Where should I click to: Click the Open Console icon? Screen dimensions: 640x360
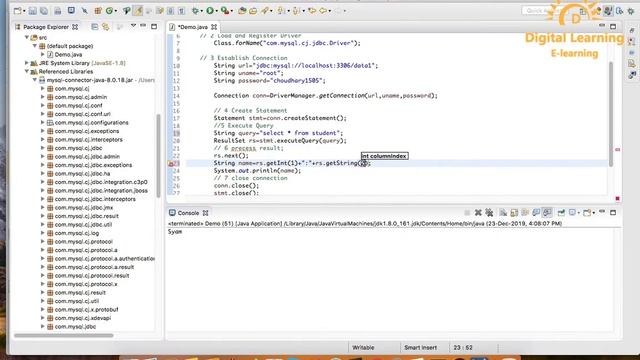[x=587, y=213]
